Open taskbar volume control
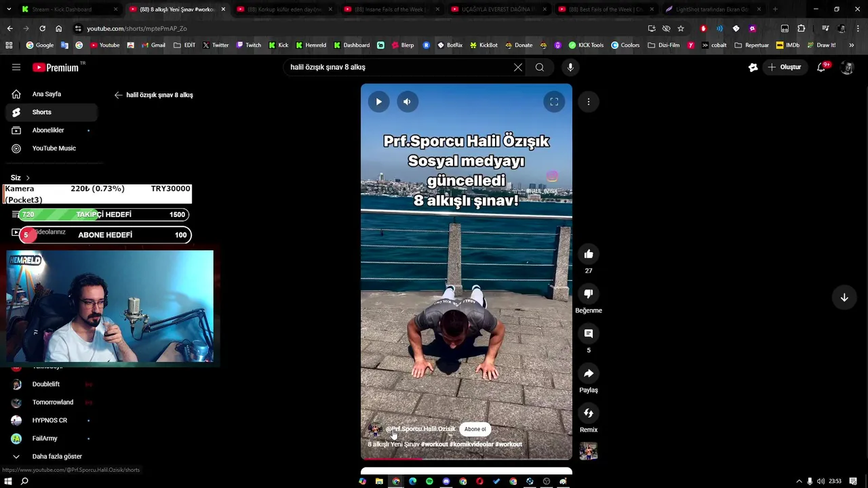868x488 pixels. pyautogui.click(x=821, y=481)
